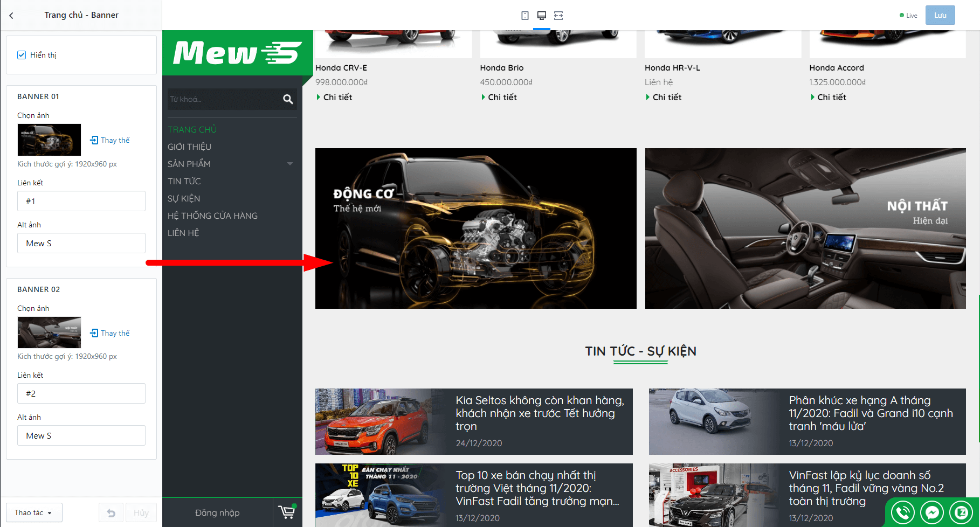
Task: Click the Messenger chat floating icon
Action: pyautogui.click(x=932, y=512)
